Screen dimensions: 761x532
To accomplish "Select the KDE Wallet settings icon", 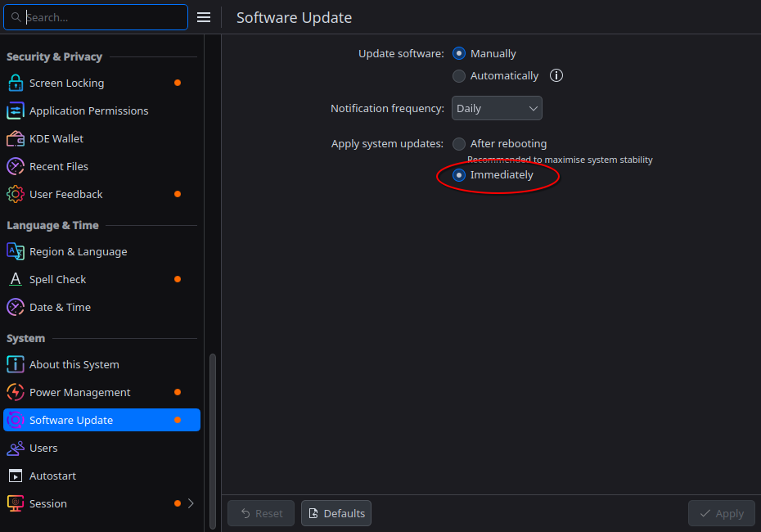I will click(x=16, y=138).
